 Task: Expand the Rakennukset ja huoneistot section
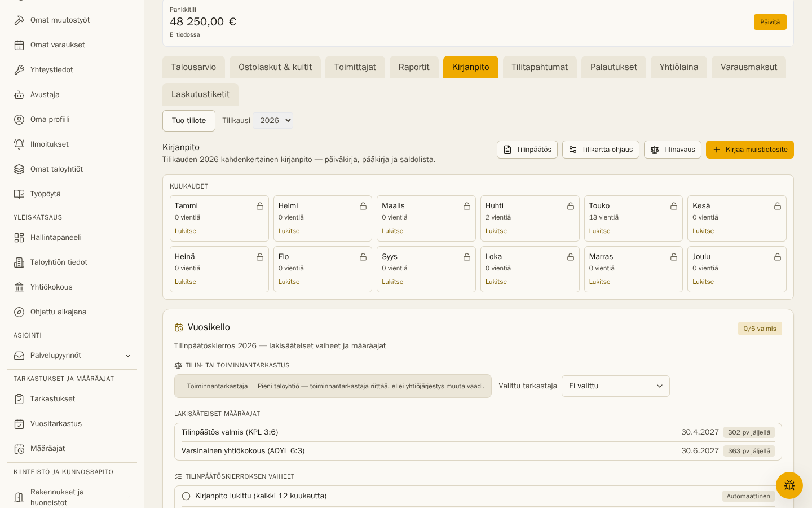(128, 497)
